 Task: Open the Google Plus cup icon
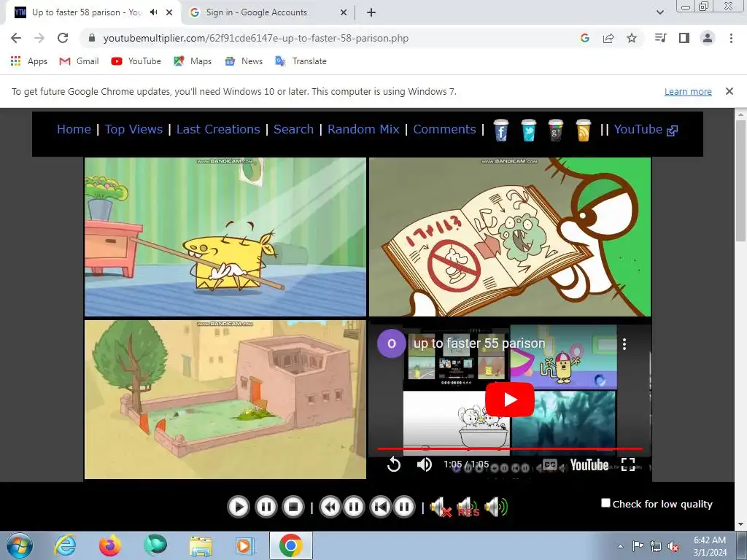(555, 131)
